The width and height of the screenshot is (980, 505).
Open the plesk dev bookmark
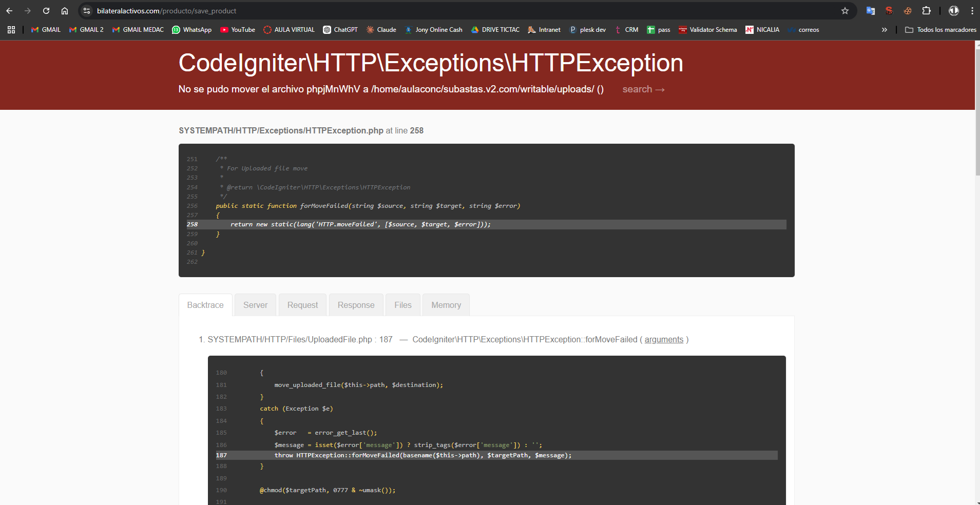pos(588,30)
